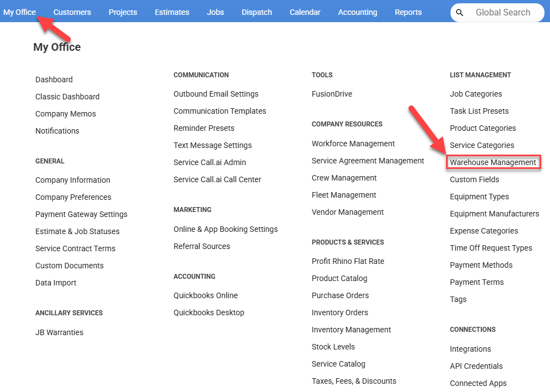Open Outbound Email Settings
The width and height of the screenshot is (550, 392).
tap(216, 94)
